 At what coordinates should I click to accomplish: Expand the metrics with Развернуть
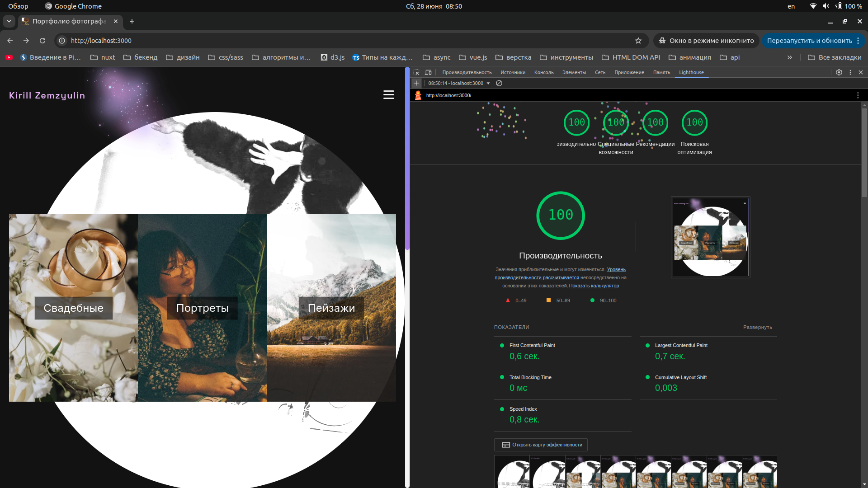click(x=757, y=327)
